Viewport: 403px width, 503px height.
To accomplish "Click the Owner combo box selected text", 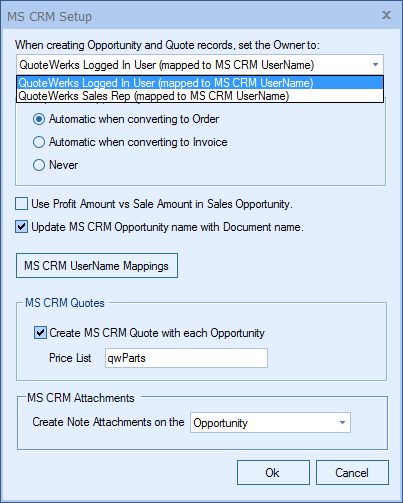I will (167, 65).
